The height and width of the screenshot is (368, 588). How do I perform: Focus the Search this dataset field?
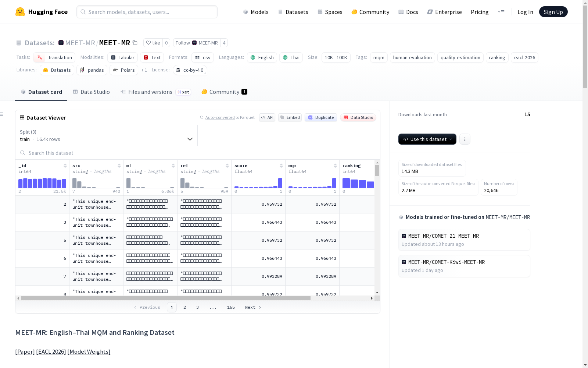pyautogui.click(x=198, y=153)
